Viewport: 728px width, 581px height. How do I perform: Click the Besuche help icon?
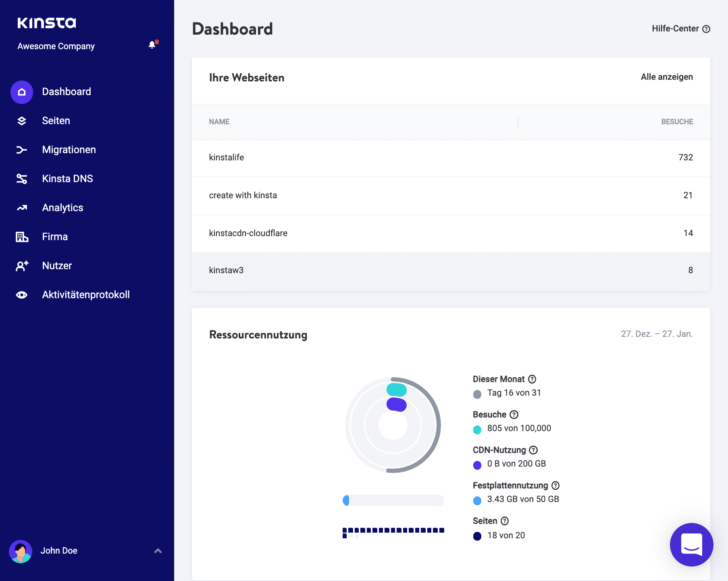coord(514,414)
